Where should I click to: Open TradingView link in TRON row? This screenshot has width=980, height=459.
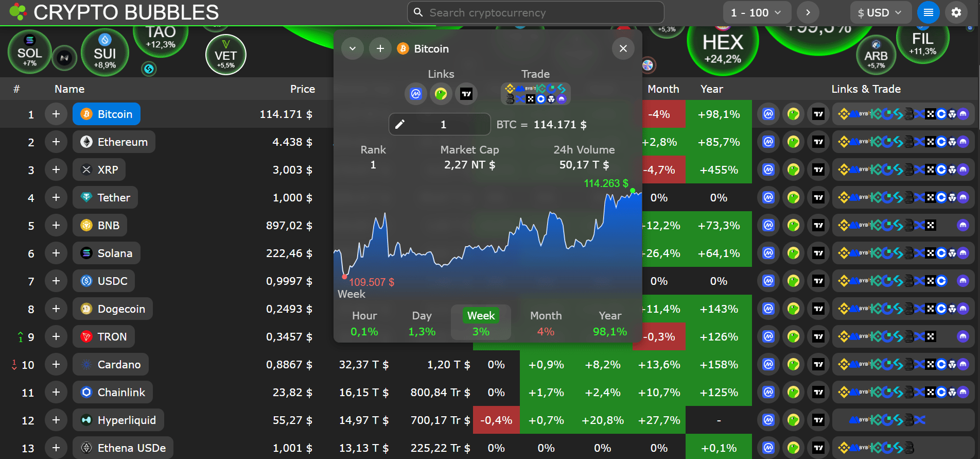coord(818,337)
